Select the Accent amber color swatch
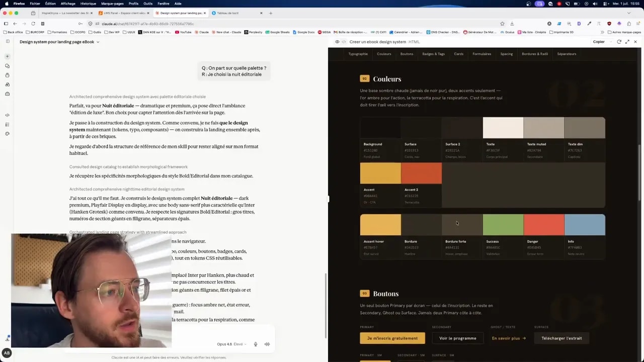This screenshot has height=362, width=644. tap(380, 173)
